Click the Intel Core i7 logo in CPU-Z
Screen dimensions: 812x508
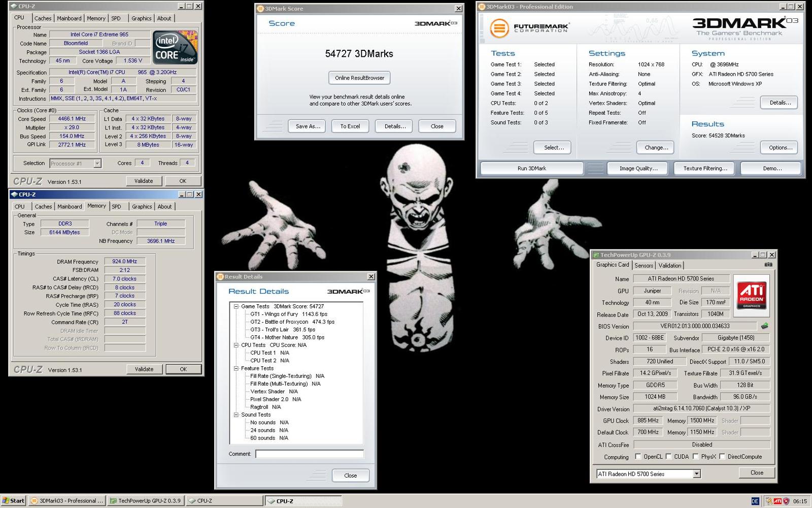click(175, 48)
